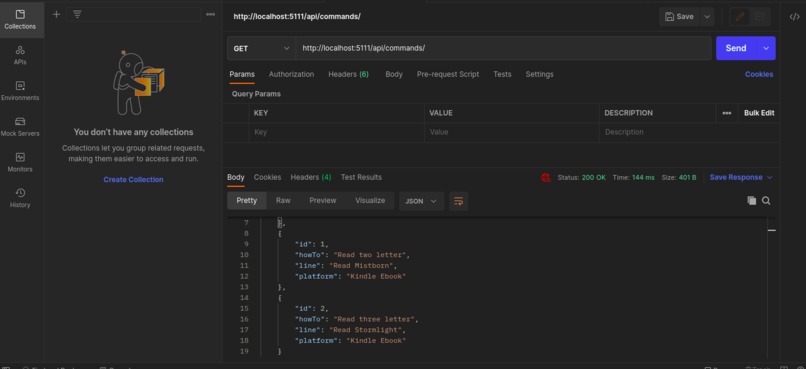The height and width of the screenshot is (369, 806).
Task: Click the response body scrollbar marker
Action: coord(772,230)
